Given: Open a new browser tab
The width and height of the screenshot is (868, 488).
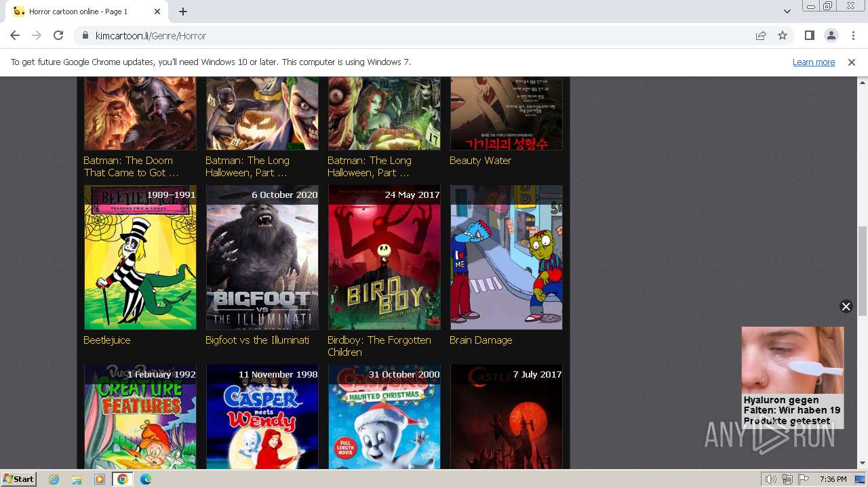Looking at the screenshot, I should coord(183,12).
